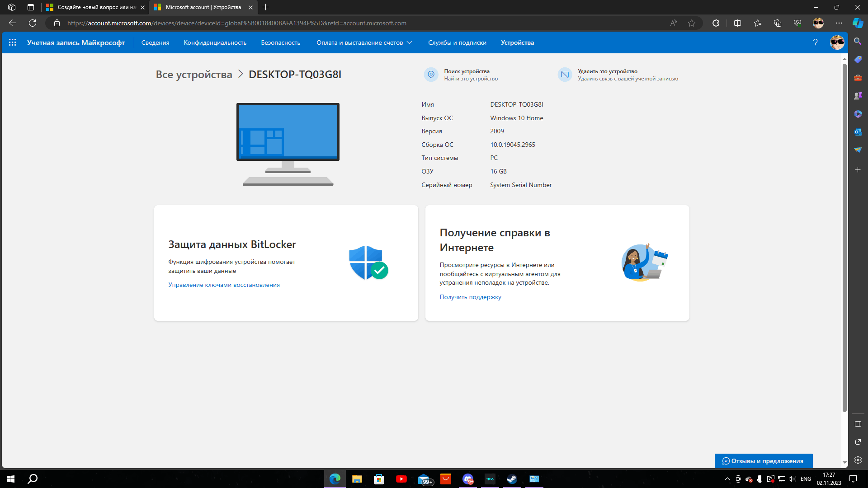Image resolution: width=868 pixels, height=488 pixels.
Task: Open Browser essentials heart icon
Action: pos(797,23)
